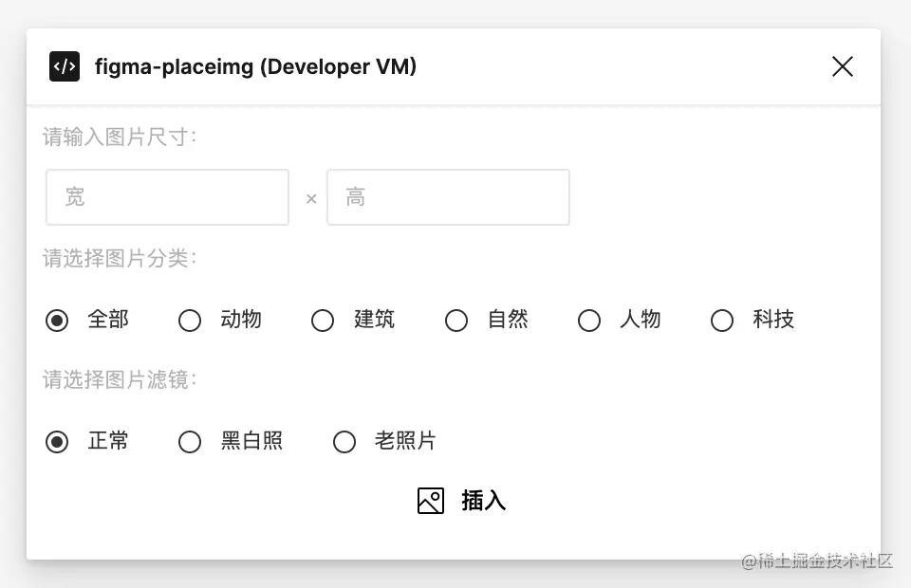Select the 动物 category radio button
This screenshot has height=588, width=911.
(191, 321)
